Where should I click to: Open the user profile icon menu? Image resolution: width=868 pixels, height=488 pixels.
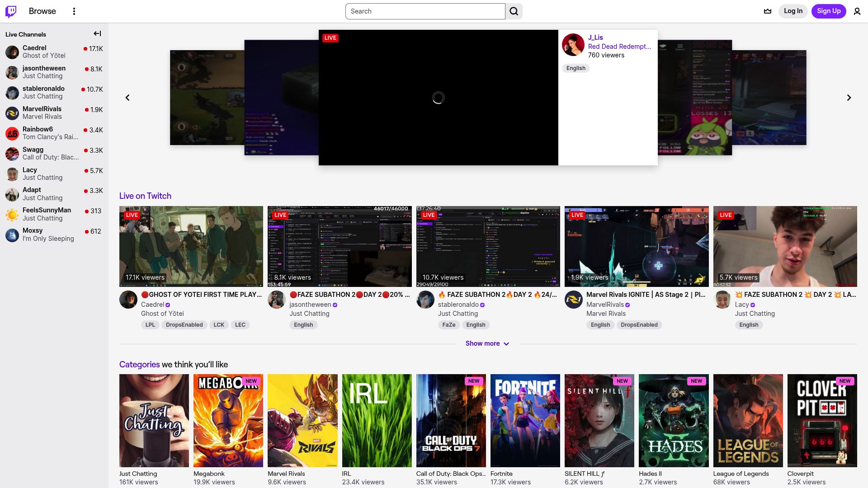857,11
